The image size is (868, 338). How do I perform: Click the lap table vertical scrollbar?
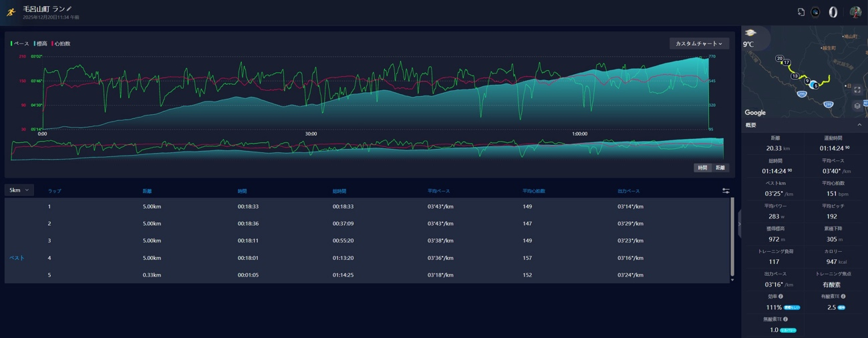pyautogui.click(x=732, y=237)
